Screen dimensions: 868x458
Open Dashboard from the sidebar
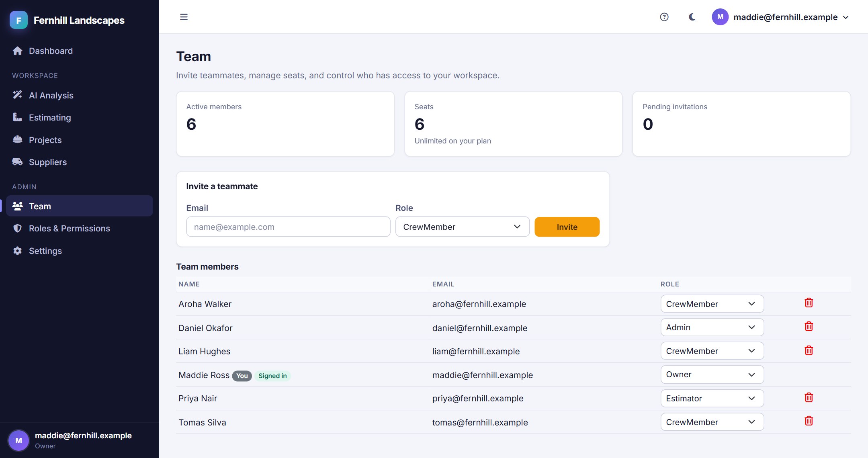click(80, 51)
